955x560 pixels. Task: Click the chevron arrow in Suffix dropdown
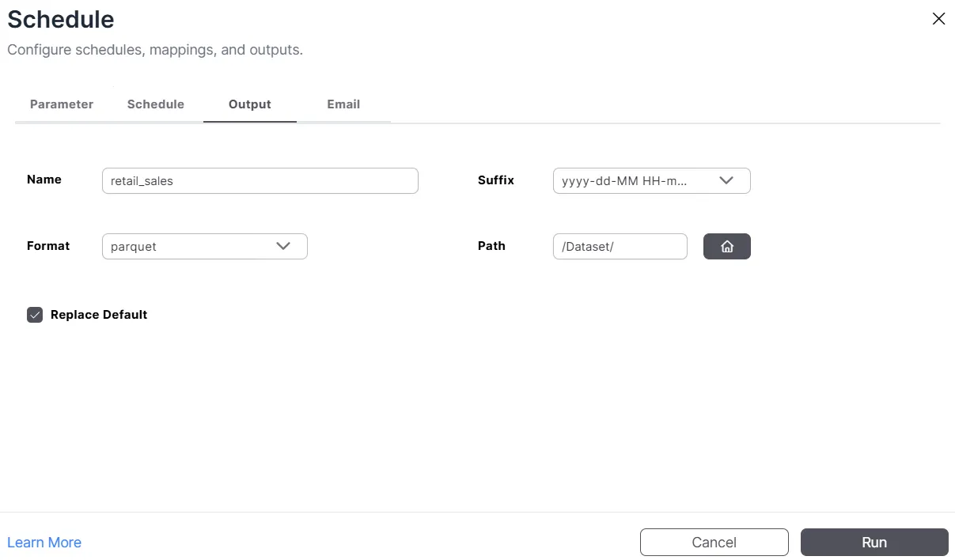[726, 180]
